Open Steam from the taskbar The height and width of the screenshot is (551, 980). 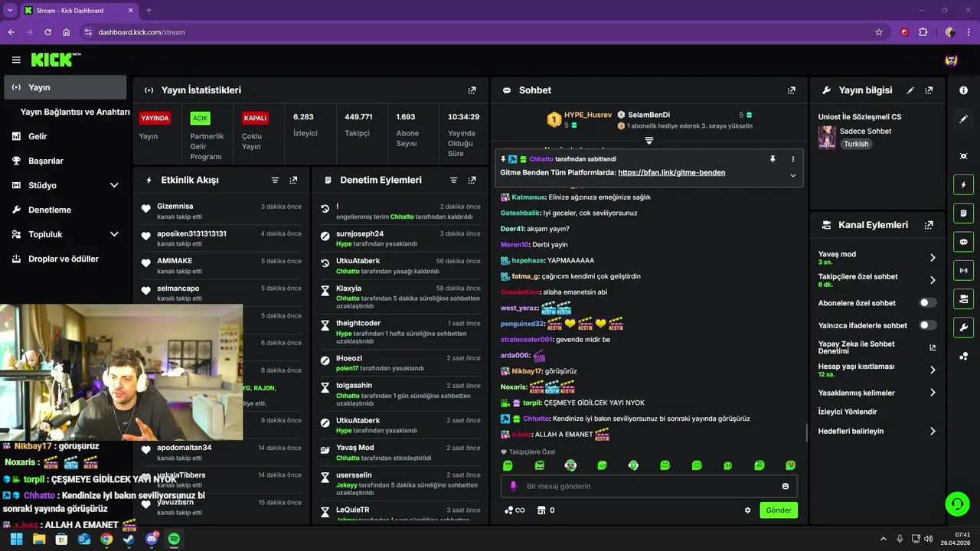[129, 539]
